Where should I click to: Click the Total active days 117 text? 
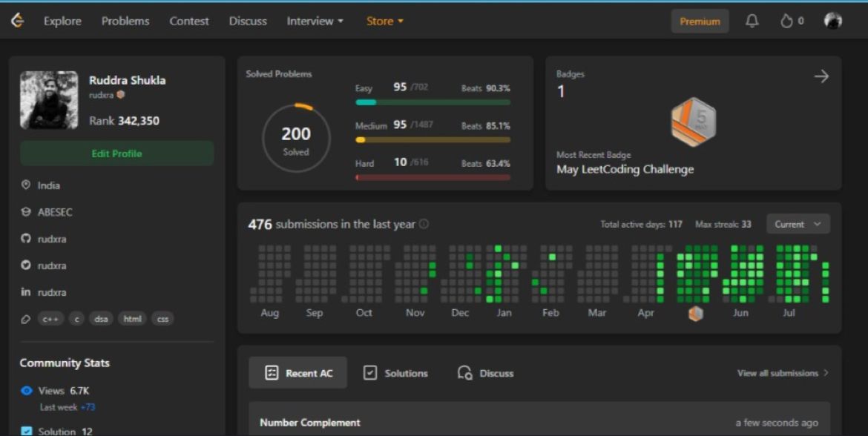click(x=641, y=224)
